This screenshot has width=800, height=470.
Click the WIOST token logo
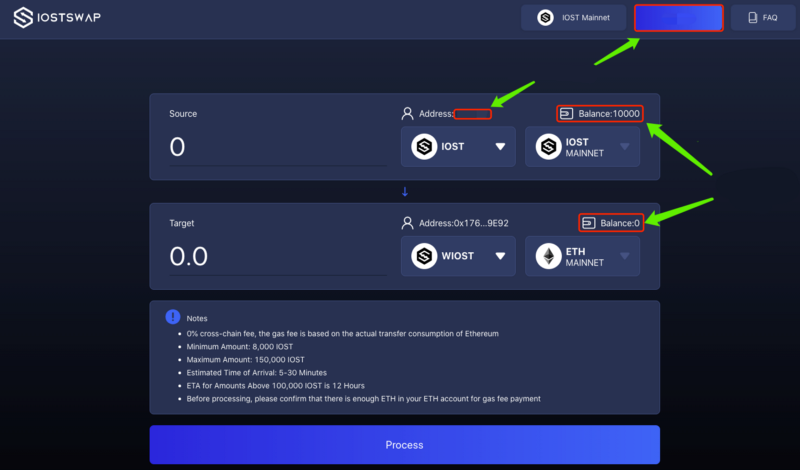click(x=424, y=256)
